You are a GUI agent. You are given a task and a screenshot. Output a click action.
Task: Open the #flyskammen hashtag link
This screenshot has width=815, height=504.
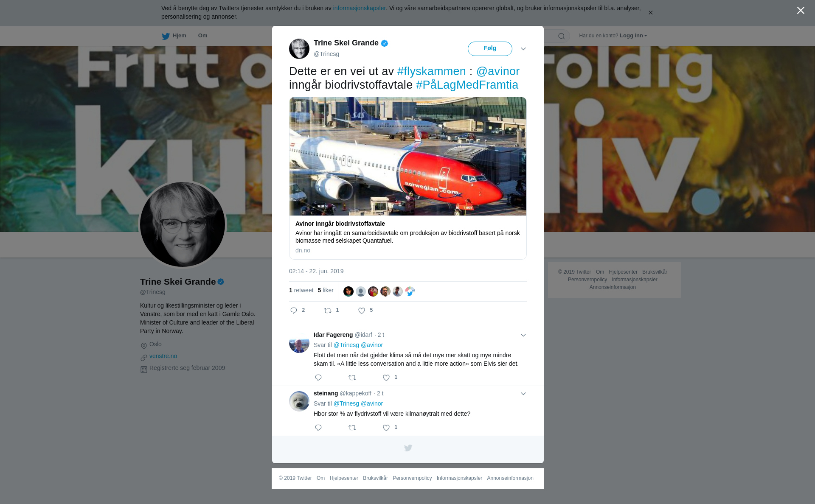(431, 71)
